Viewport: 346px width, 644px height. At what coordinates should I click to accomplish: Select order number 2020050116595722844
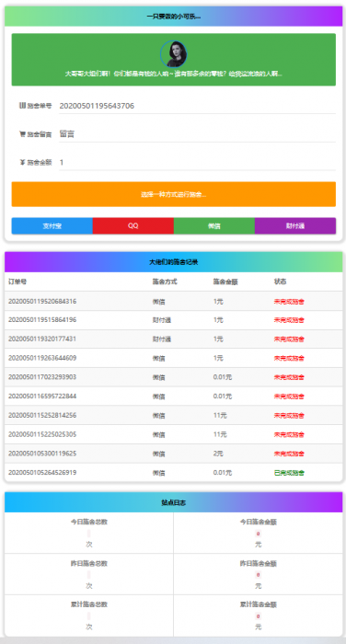(x=42, y=397)
